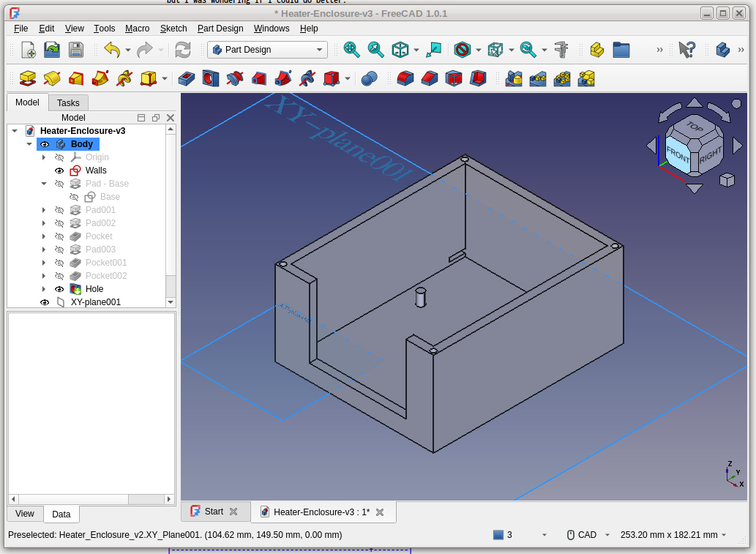Create a Mirrored feature
Image resolution: width=756 pixels, height=554 pixels.
pyautogui.click(x=514, y=78)
